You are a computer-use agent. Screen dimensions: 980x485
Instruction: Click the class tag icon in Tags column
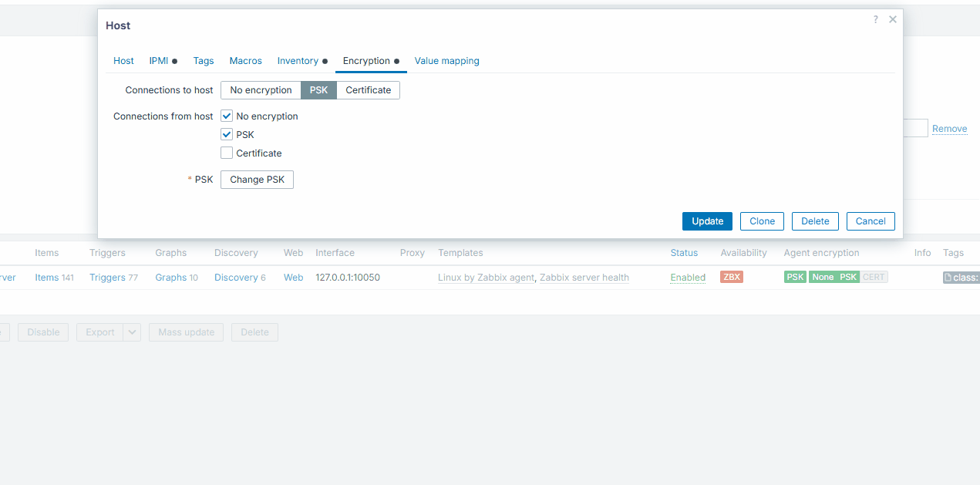[x=949, y=278]
